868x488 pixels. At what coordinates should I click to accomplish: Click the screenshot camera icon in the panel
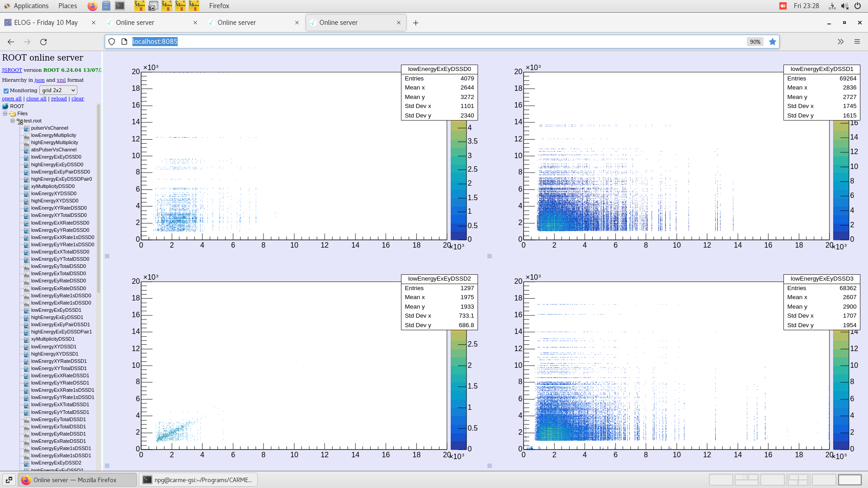pyautogui.click(x=154, y=6)
